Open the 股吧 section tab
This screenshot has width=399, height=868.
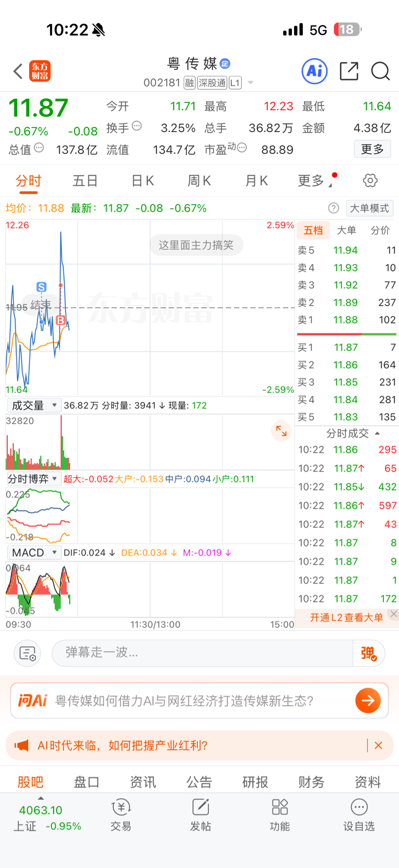coord(31,782)
